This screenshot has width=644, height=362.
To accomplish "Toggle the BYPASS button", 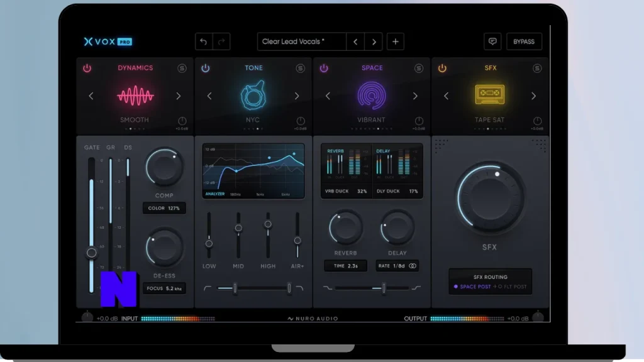I will tap(524, 41).
